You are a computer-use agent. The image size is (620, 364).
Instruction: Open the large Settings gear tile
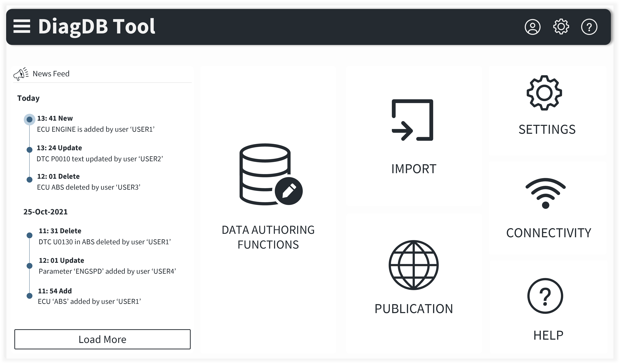click(544, 93)
